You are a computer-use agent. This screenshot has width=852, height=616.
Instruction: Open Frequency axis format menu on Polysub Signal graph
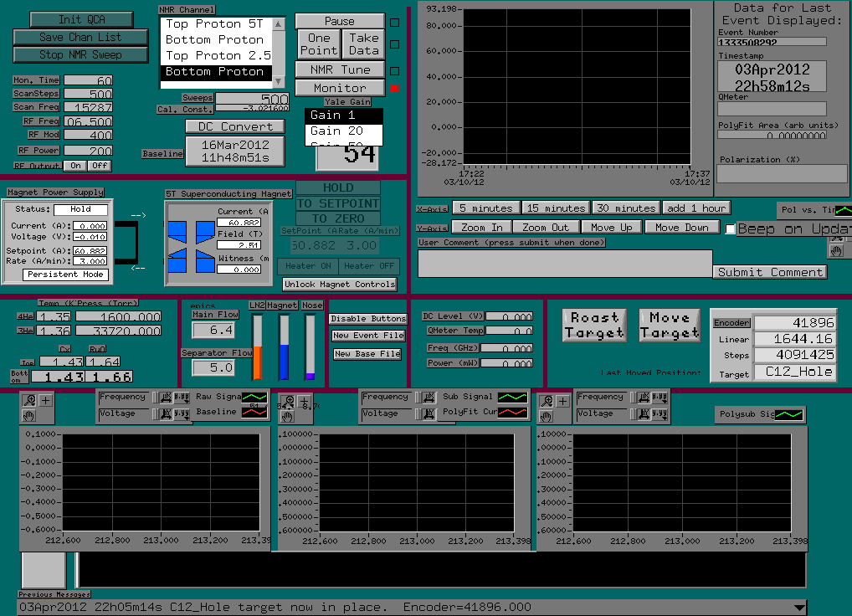660,398
